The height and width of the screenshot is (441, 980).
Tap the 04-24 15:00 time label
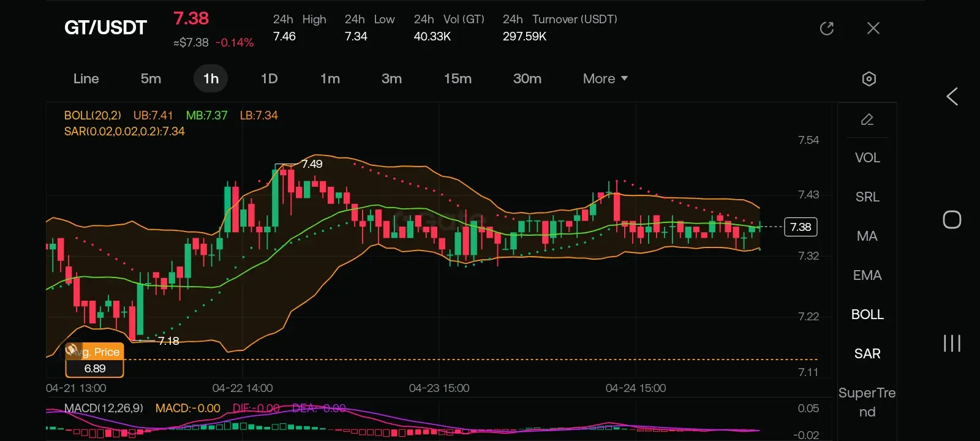pos(636,388)
